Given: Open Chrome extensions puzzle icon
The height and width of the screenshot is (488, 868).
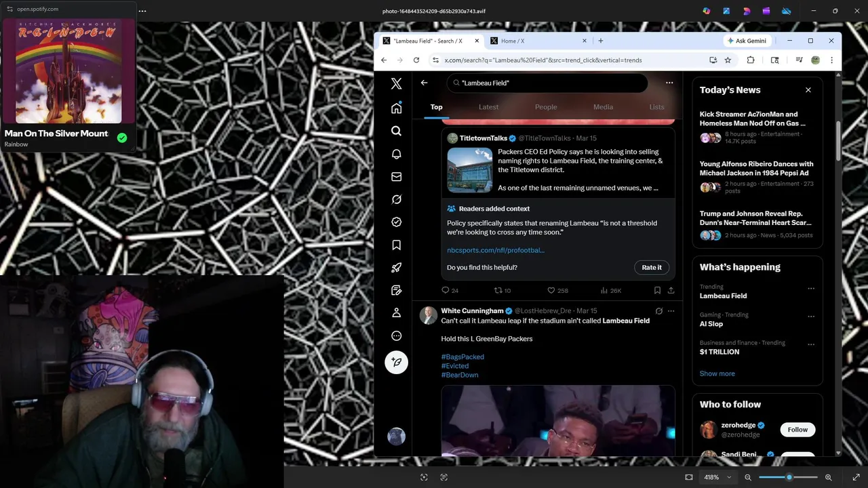Looking at the screenshot, I should (x=751, y=60).
